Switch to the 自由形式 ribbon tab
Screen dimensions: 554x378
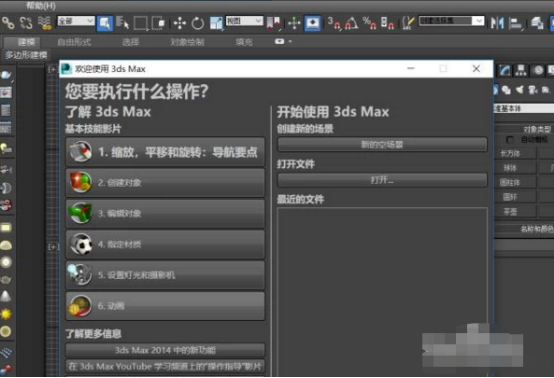[x=74, y=42]
